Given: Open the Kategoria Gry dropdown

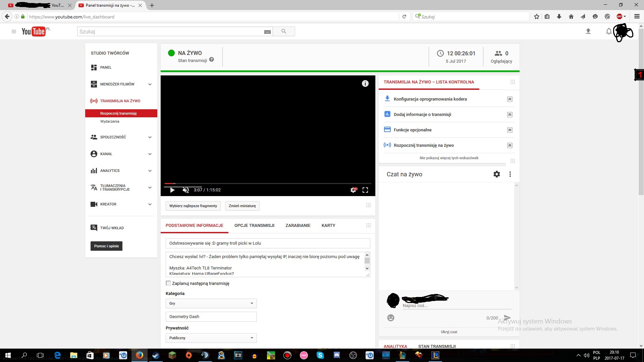Looking at the screenshot, I should pos(211,303).
